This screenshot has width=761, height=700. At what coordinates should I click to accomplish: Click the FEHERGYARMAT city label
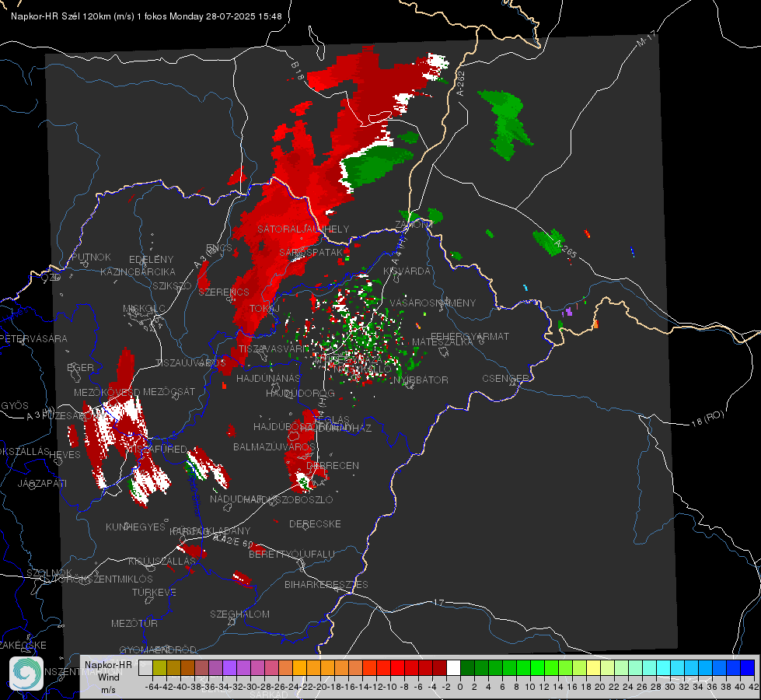pyautogui.click(x=470, y=336)
